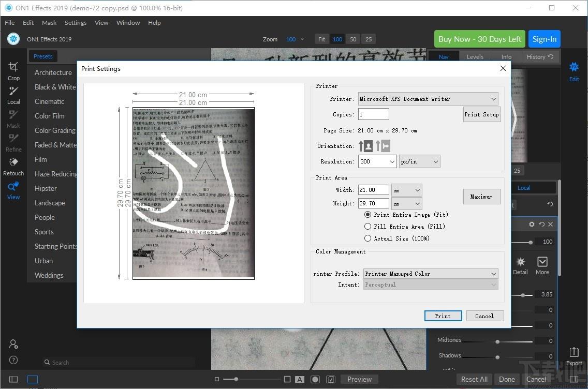Toggle compare view icon beside Preview
The width and height of the screenshot is (588, 389).
point(330,379)
